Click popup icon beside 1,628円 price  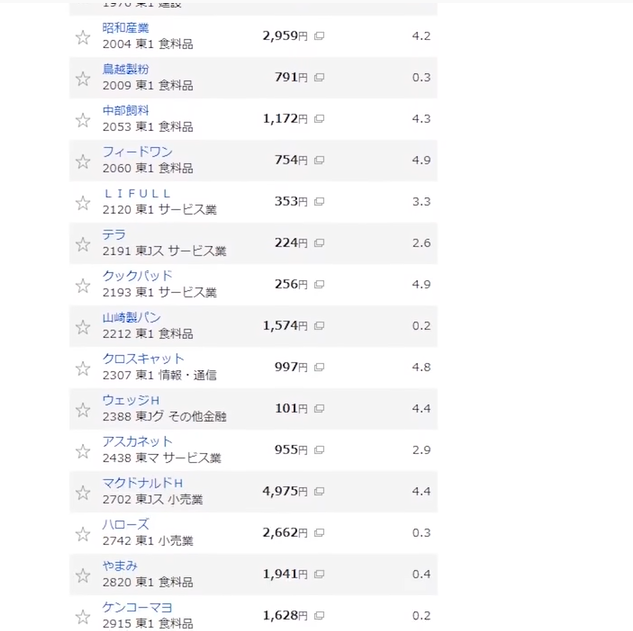point(319,615)
